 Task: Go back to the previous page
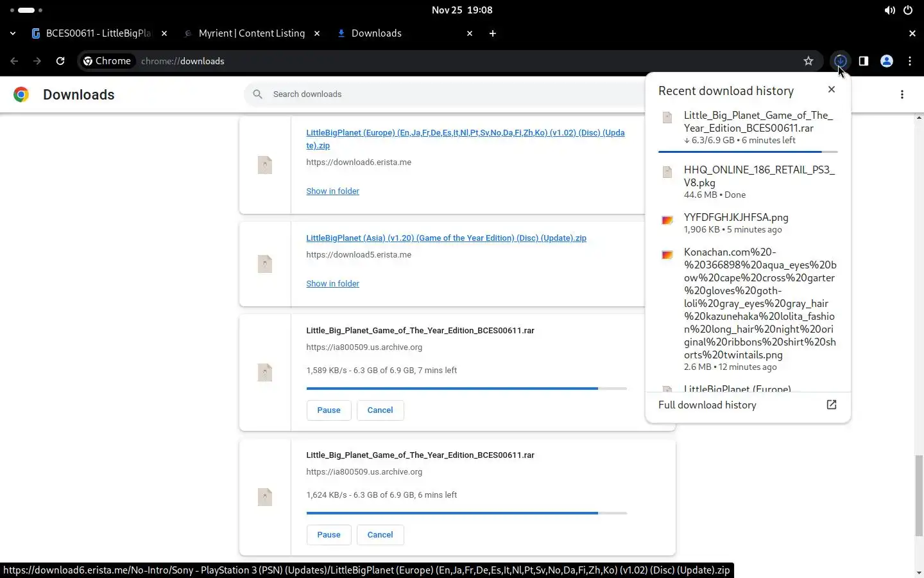coord(14,61)
